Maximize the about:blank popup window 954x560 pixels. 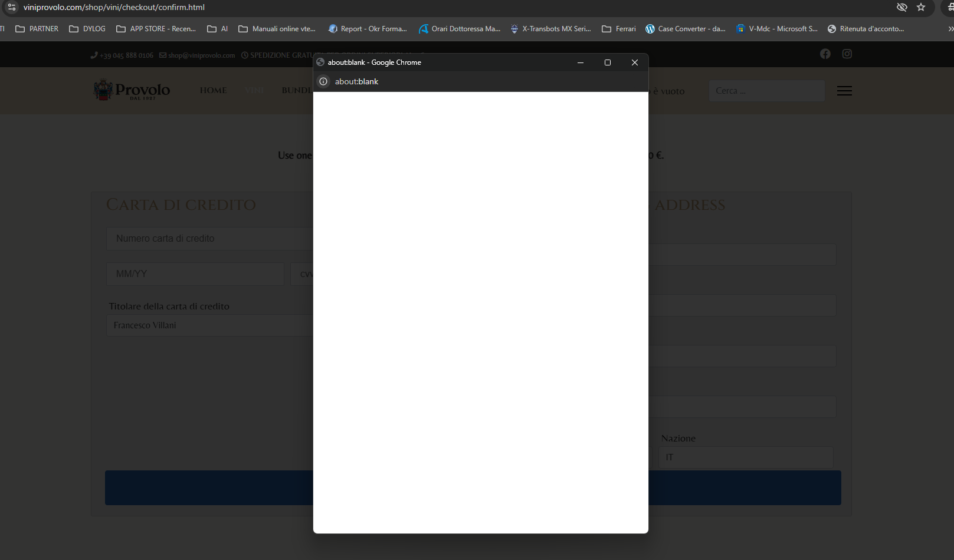click(x=608, y=62)
